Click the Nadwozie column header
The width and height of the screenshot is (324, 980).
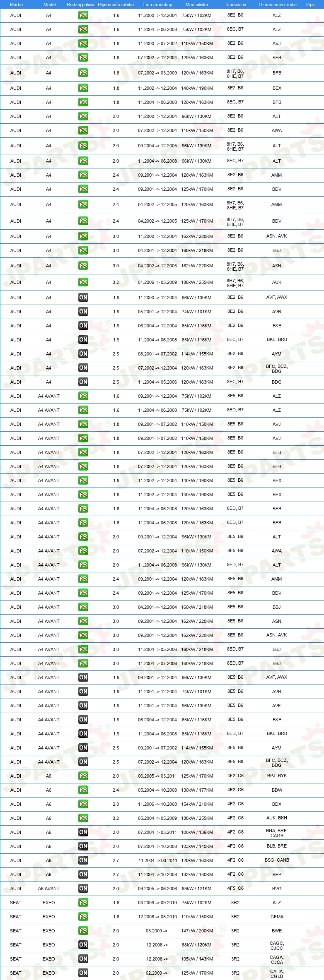pyautogui.click(x=236, y=5)
